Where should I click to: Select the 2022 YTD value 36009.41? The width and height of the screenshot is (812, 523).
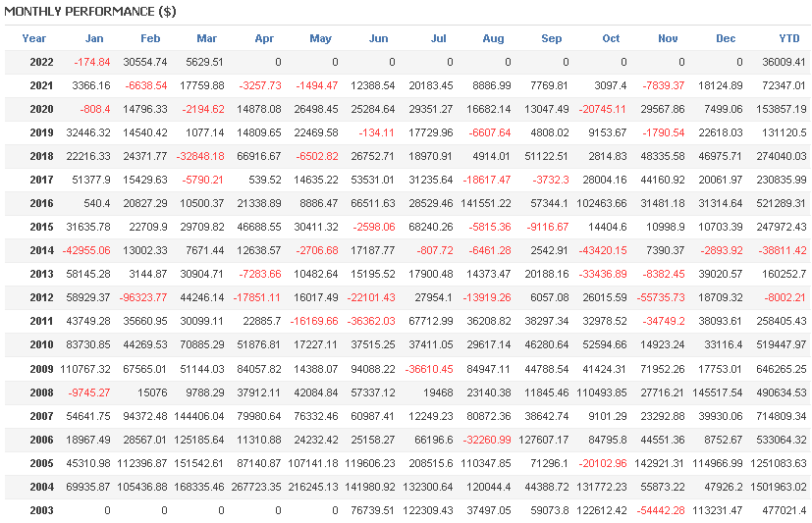click(x=781, y=61)
